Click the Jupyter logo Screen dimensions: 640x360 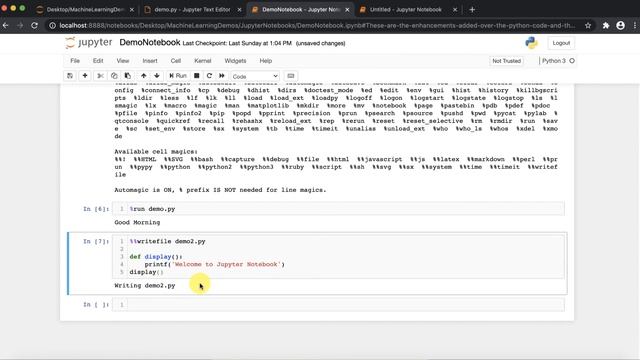89,42
